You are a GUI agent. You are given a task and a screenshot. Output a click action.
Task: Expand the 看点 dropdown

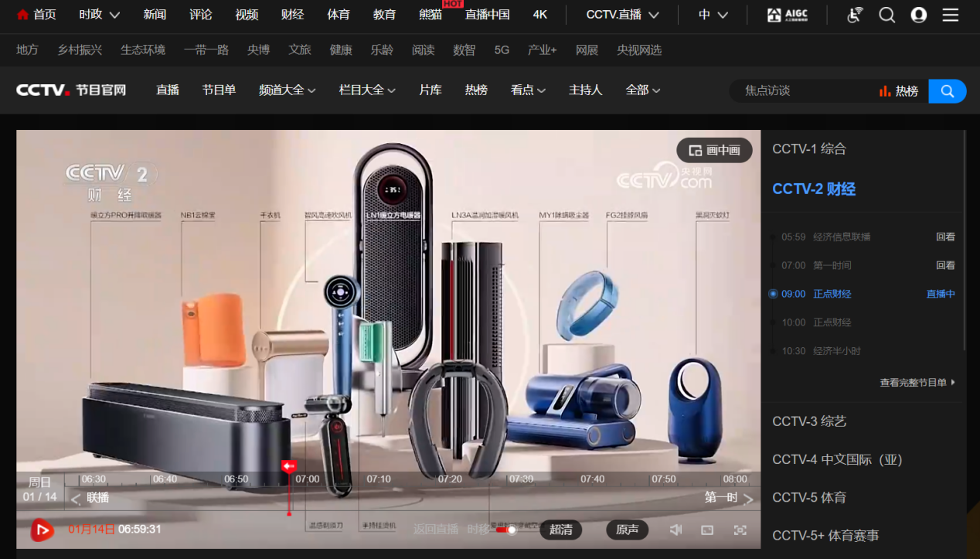(x=529, y=90)
